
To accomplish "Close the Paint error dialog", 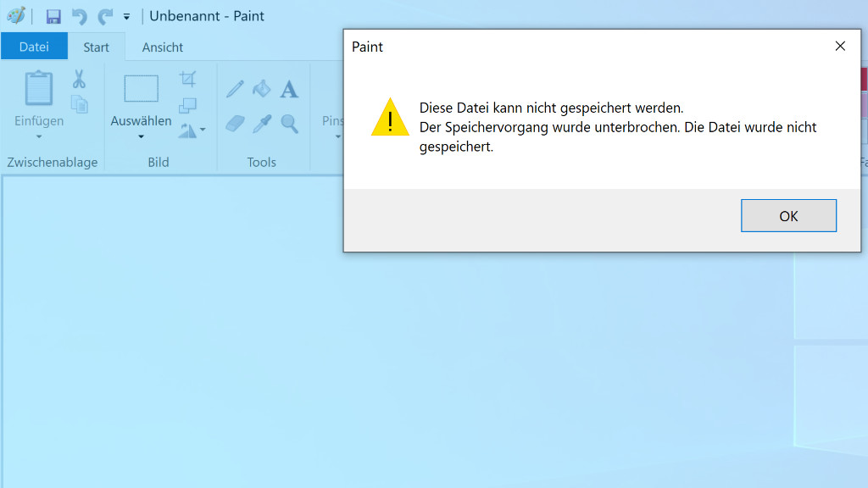I will click(x=840, y=47).
